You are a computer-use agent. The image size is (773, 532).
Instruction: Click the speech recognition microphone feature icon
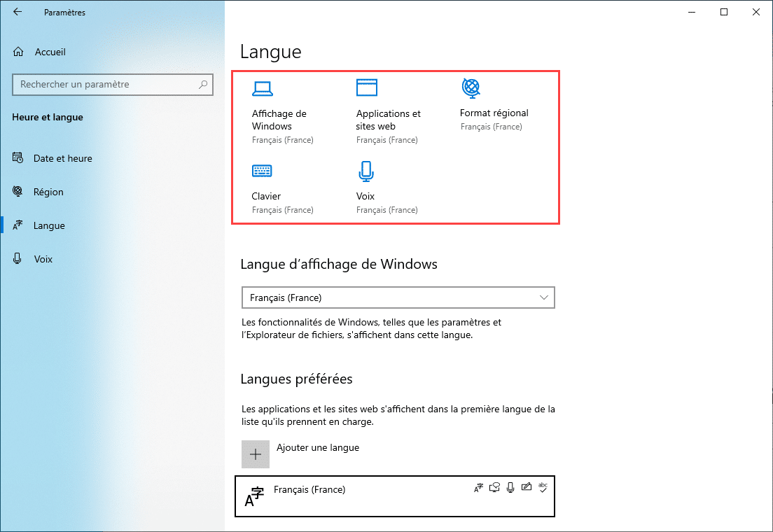[x=510, y=488]
